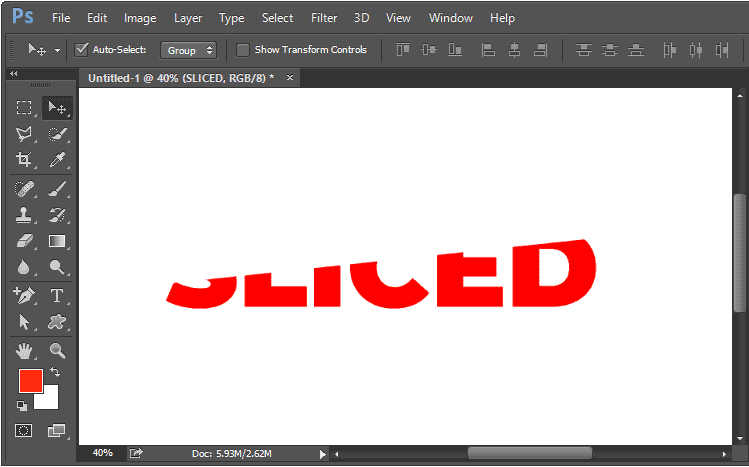Click the horizontal scrollbar thumb
Viewport: 749px width, 467px height.
click(x=530, y=454)
